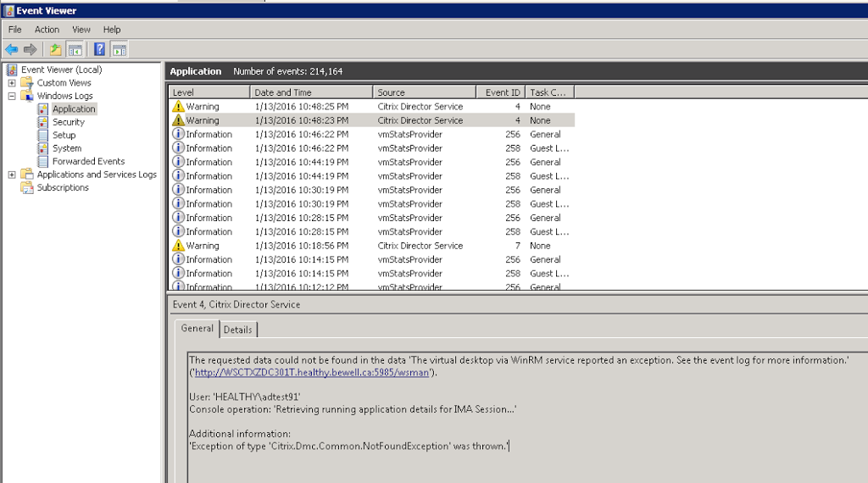This screenshot has height=483, width=868.
Task: Expand the Custom Views tree node
Action: (12, 83)
